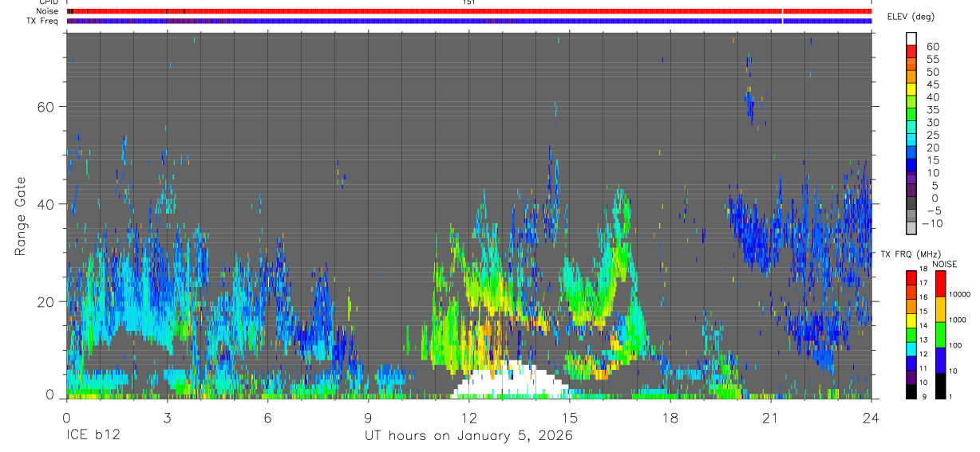This screenshot has height=452, width=980.
Task: Click the 21 tick label on UT hours axis
Action: coord(770,417)
